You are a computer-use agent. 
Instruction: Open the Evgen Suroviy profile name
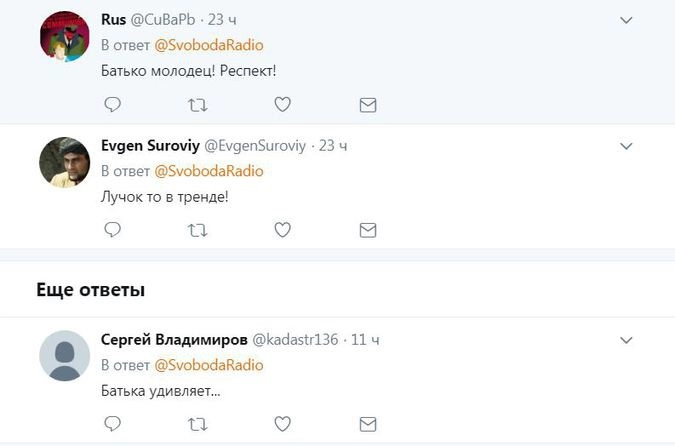(150, 146)
